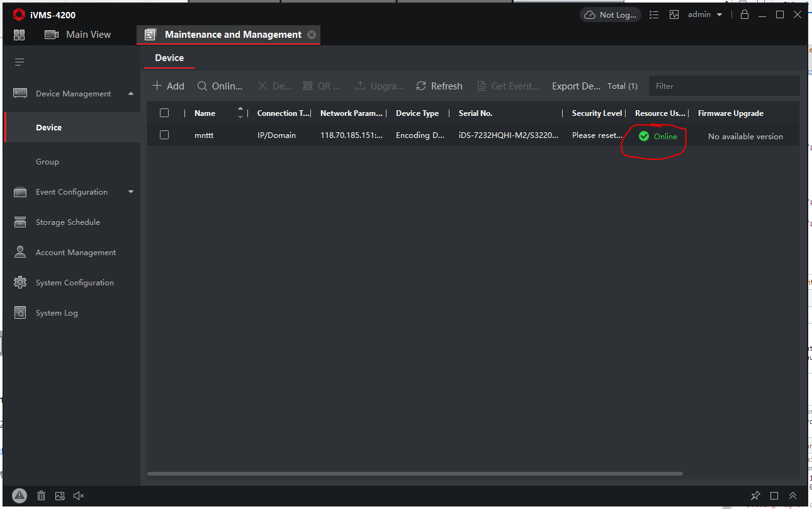Click the Add device button
Screen dimensions: 812x509
tap(168, 86)
